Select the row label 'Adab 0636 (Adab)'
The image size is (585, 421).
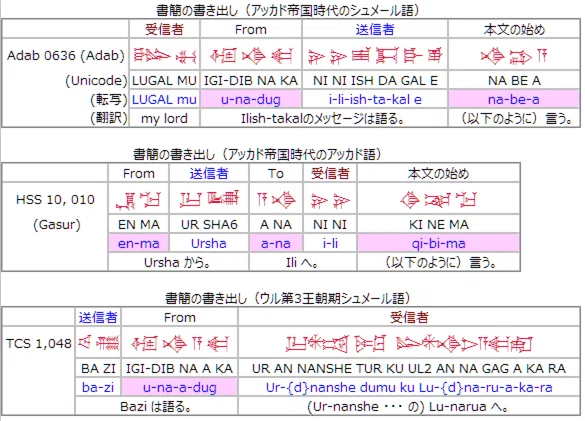[x=66, y=55]
